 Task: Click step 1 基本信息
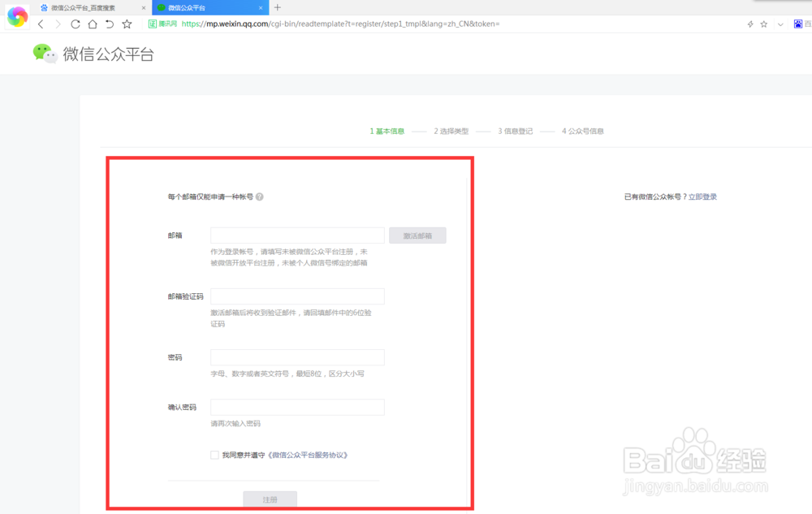coord(387,131)
